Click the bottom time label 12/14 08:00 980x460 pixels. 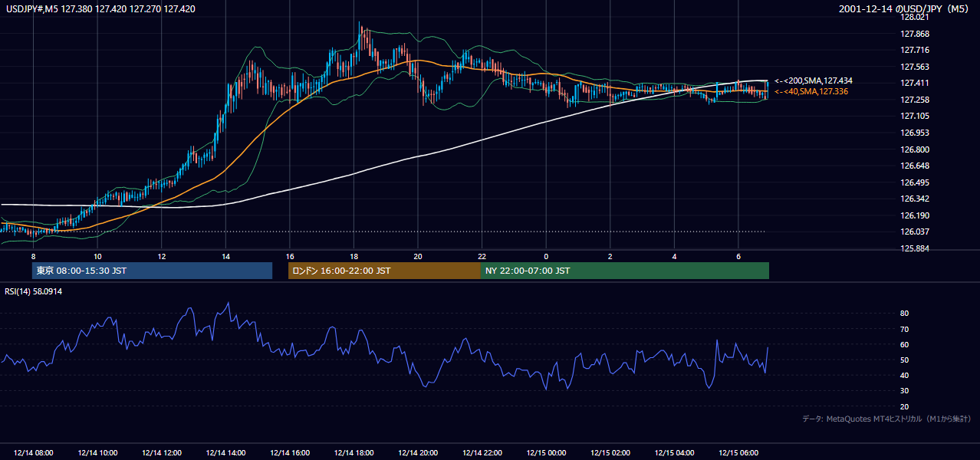tap(33, 453)
